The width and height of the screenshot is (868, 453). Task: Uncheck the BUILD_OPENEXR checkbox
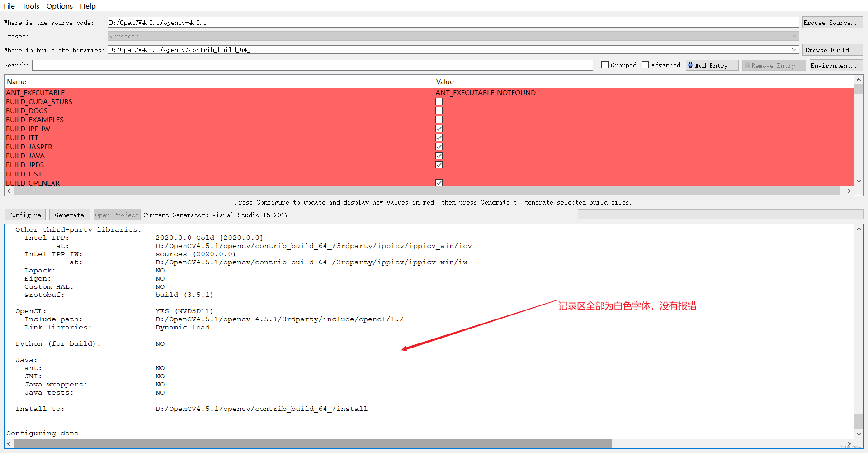coord(439,182)
